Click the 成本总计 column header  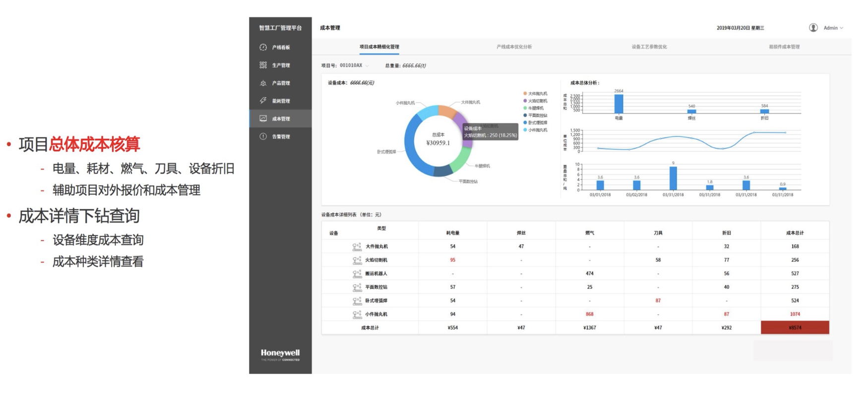tap(795, 233)
